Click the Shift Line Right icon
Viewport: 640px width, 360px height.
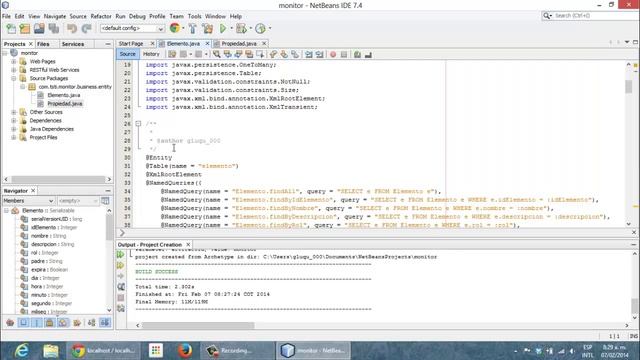click(x=320, y=54)
